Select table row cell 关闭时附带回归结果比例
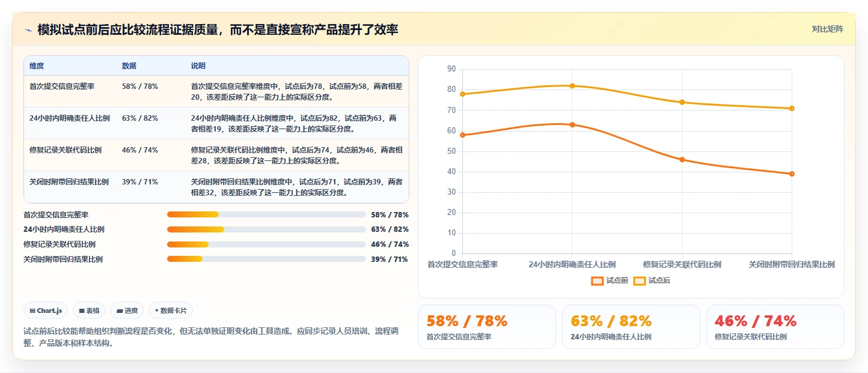This screenshot has width=868, height=373. coord(69,181)
